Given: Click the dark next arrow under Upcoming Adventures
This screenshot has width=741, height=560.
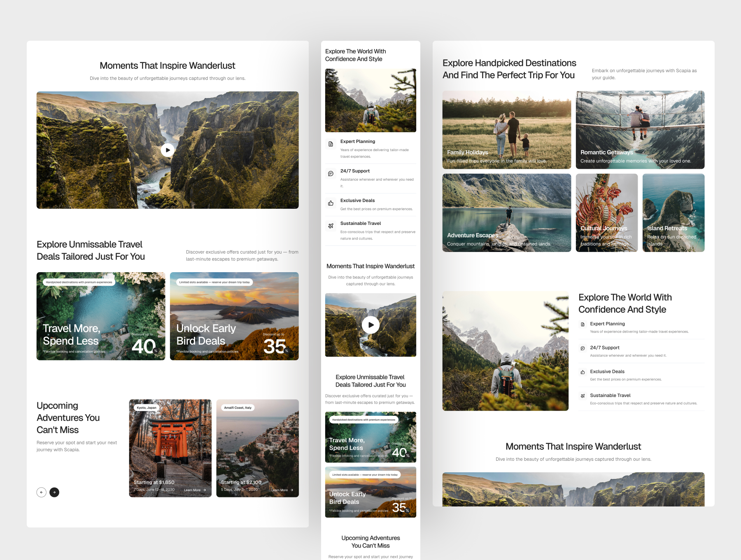Looking at the screenshot, I should click(54, 492).
